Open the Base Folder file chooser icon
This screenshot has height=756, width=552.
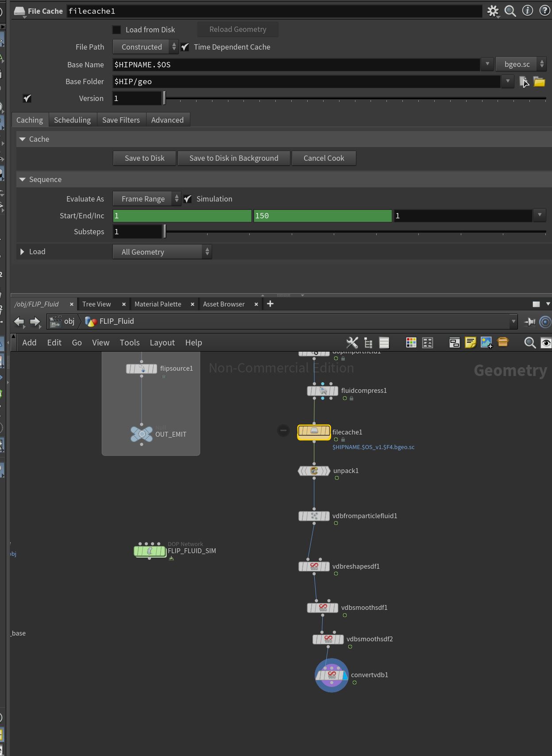point(524,81)
